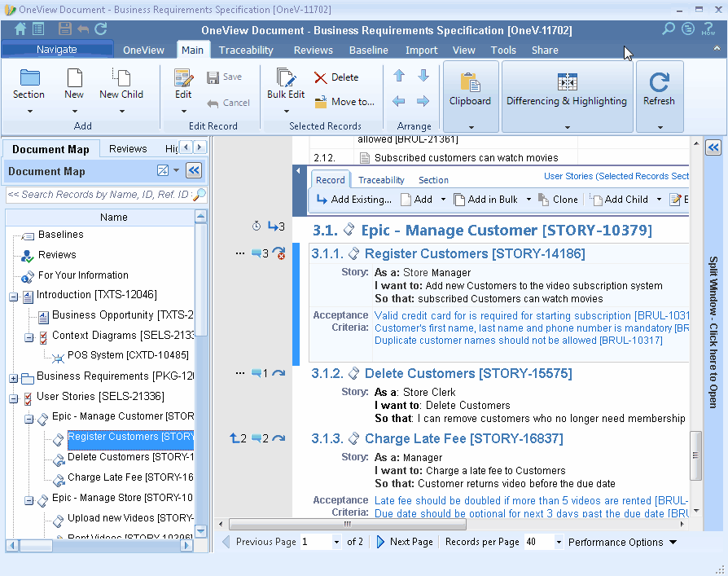The width and height of the screenshot is (728, 576).
Task: Move record up with up arrow
Action: click(x=399, y=75)
